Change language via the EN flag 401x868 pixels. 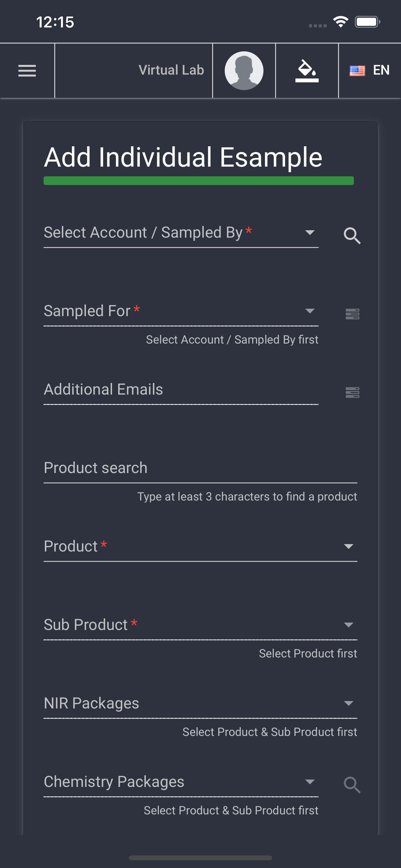pos(370,70)
